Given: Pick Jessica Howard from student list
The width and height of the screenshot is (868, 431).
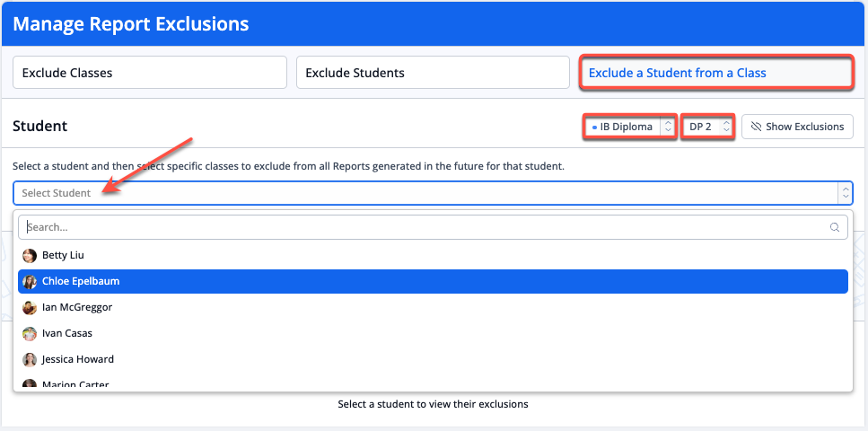Looking at the screenshot, I should tap(78, 360).
